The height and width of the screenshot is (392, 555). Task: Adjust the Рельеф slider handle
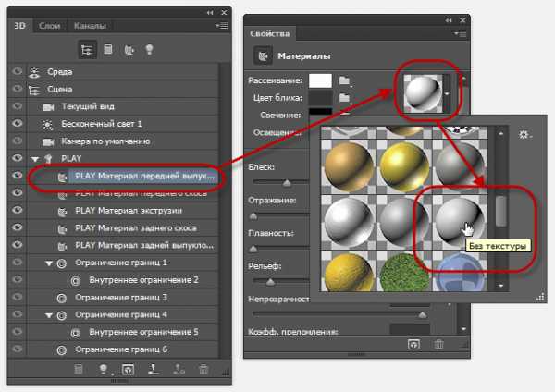point(270,282)
